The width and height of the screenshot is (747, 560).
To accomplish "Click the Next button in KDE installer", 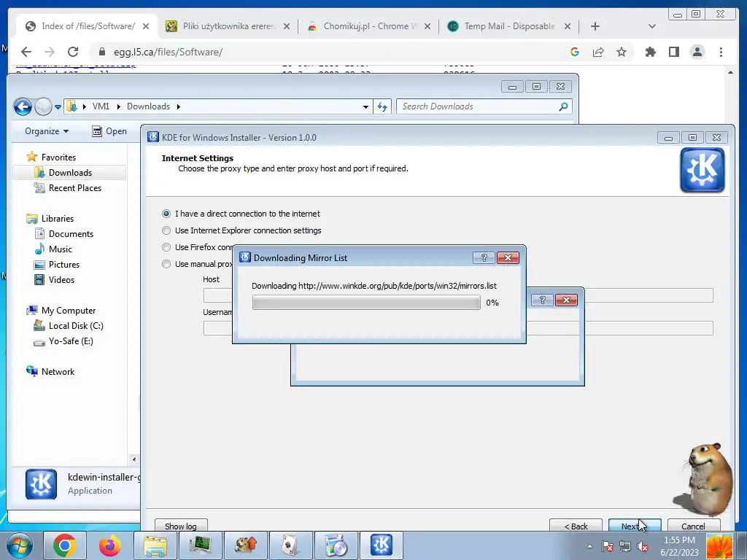I will [x=635, y=526].
